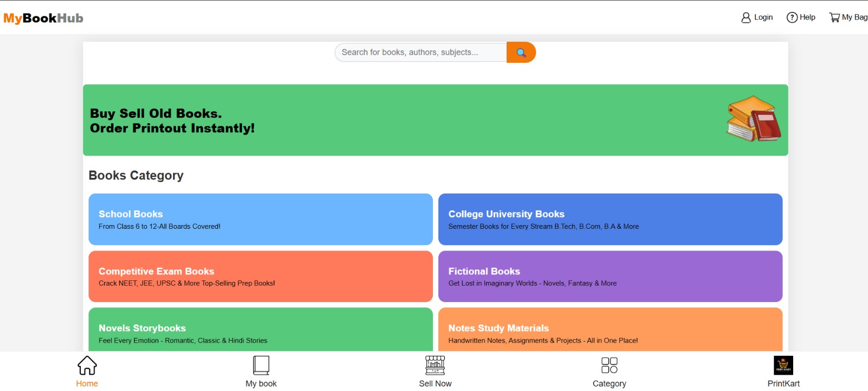The width and height of the screenshot is (868, 391).
Task: Open the Novels Storybooks category card
Action: click(x=260, y=329)
